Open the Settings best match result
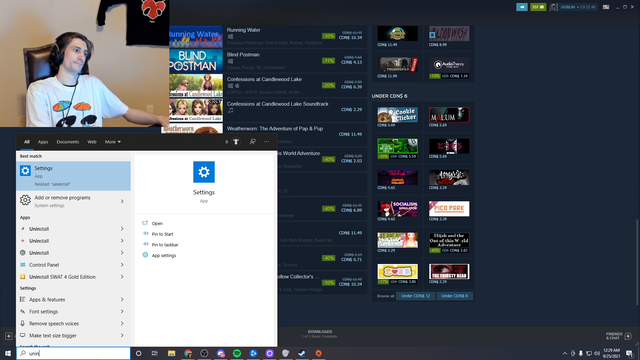The image size is (640, 360). tap(73, 176)
